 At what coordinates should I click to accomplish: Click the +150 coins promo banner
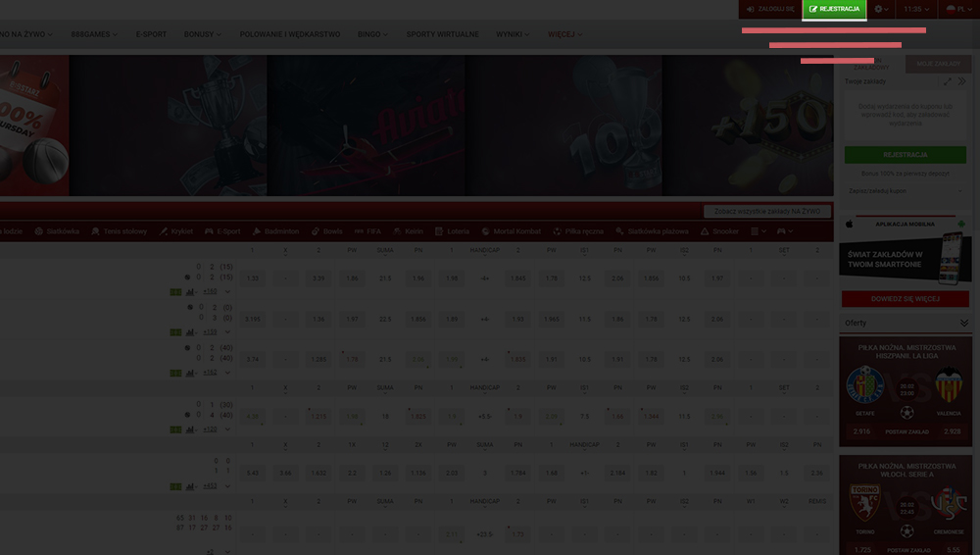[x=748, y=126]
